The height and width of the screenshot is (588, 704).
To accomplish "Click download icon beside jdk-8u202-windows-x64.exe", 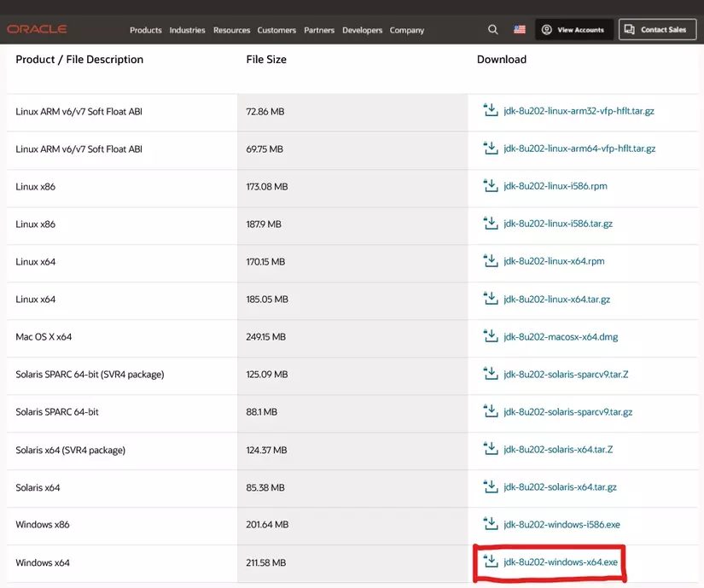I will coord(490,562).
